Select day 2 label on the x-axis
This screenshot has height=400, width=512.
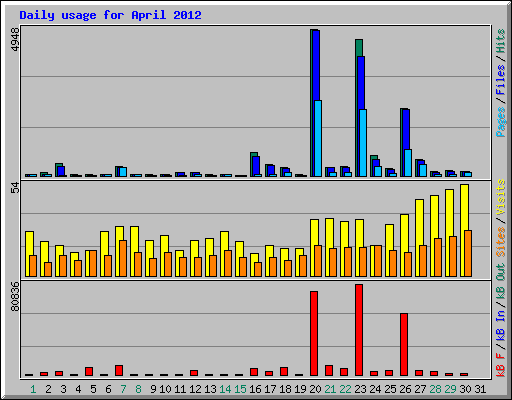pos(48,389)
